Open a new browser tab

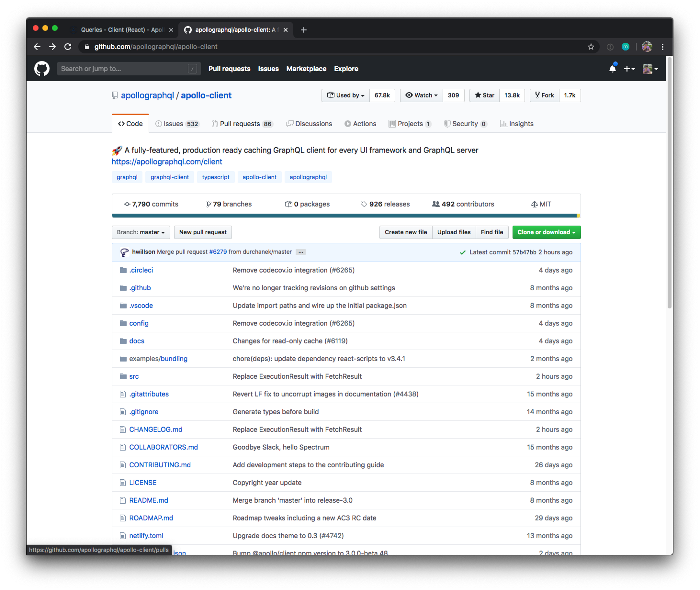pos(304,30)
